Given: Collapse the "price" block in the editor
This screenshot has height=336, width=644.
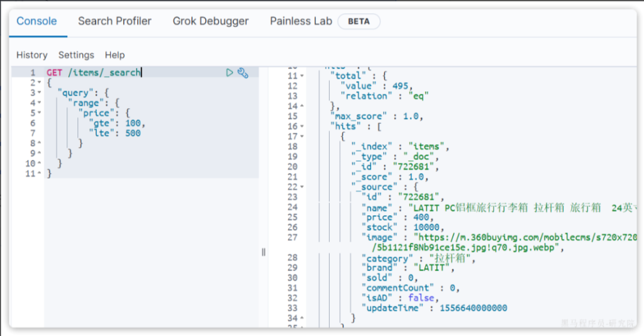Looking at the screenshot, I should click(x=39, y=113).
